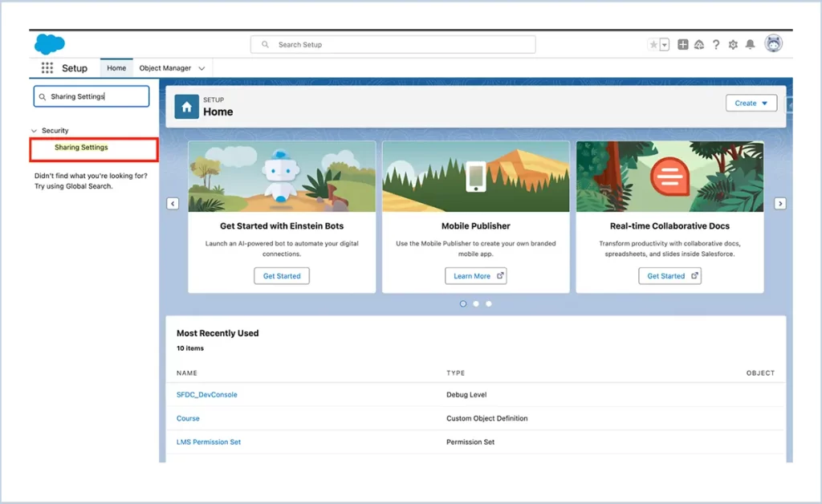The height and width of the screenshot is (504, 822).
Task: Switch to the Home tab
Action: coord(116,68)
